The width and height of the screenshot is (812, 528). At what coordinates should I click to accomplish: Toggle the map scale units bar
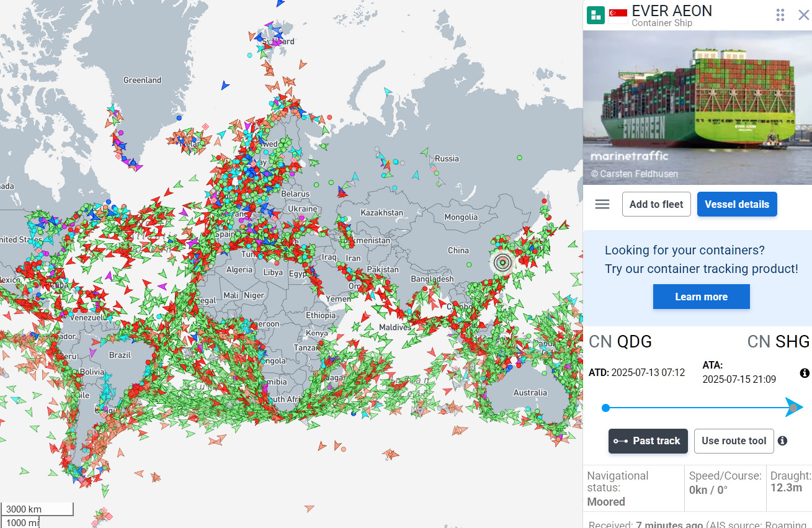(x=37, y=516)
